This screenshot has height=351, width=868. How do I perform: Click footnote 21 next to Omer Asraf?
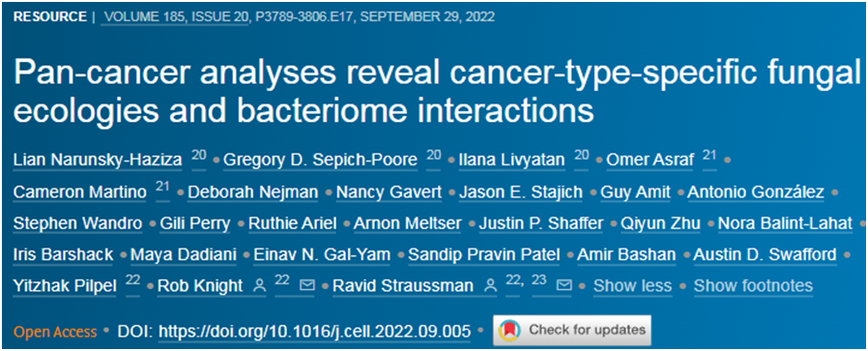[x=709, y=156]
